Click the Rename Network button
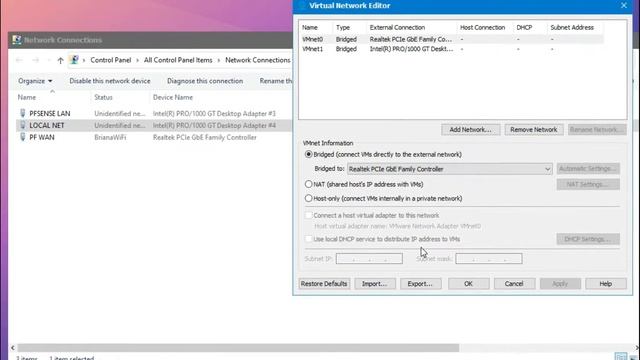Image resolution: width=640 pixels, height=360 pixels. click(x=597, y=129)
